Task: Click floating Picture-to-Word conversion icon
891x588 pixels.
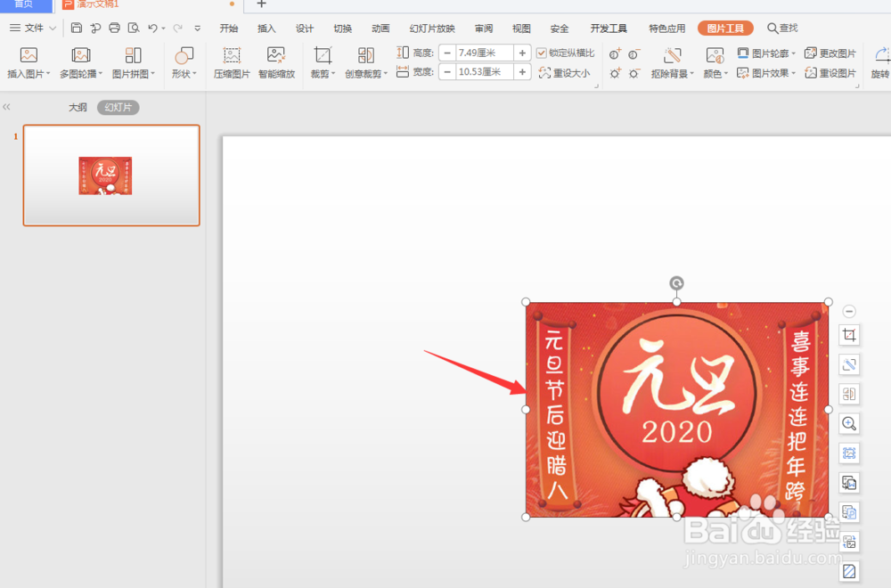Action: [x=849, y=483]
